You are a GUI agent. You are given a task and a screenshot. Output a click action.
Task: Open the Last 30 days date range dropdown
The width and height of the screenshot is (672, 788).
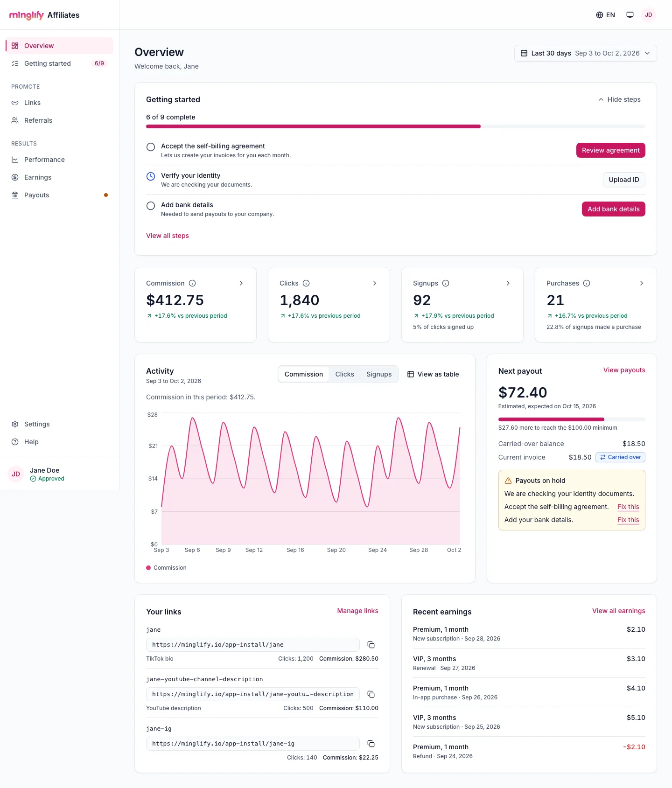coord(585,53)
